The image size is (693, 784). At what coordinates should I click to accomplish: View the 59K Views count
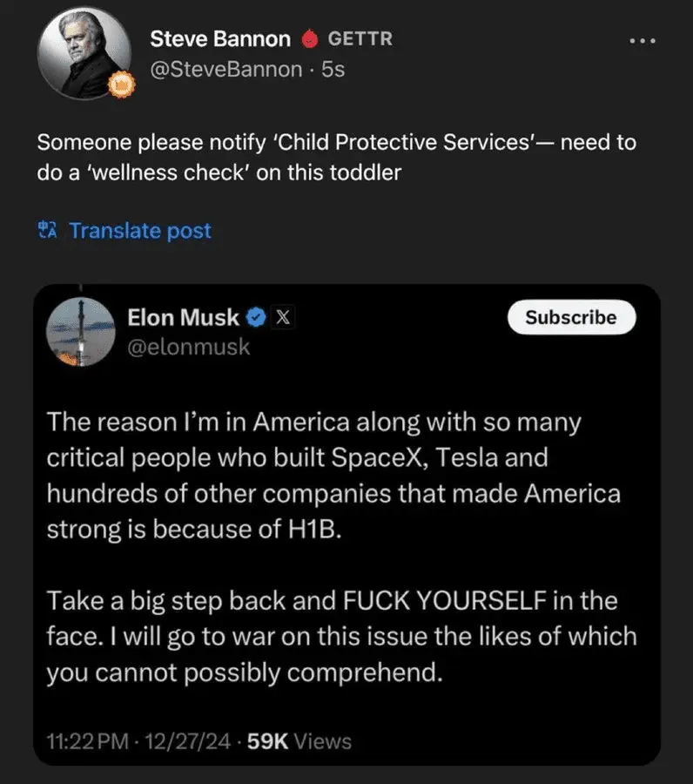pos(299,741)
